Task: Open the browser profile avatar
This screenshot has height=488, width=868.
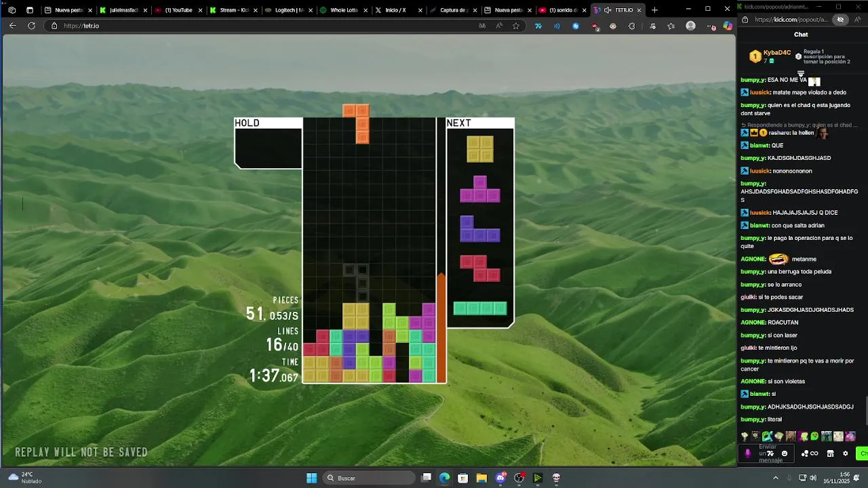Action: coord(690,26)
